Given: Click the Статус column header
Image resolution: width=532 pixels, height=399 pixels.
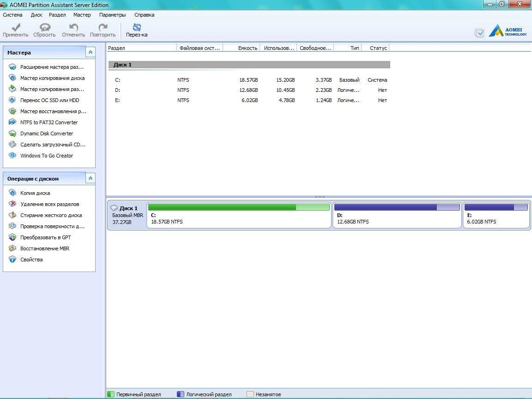Looking at the screenshot, I should 375,48.
